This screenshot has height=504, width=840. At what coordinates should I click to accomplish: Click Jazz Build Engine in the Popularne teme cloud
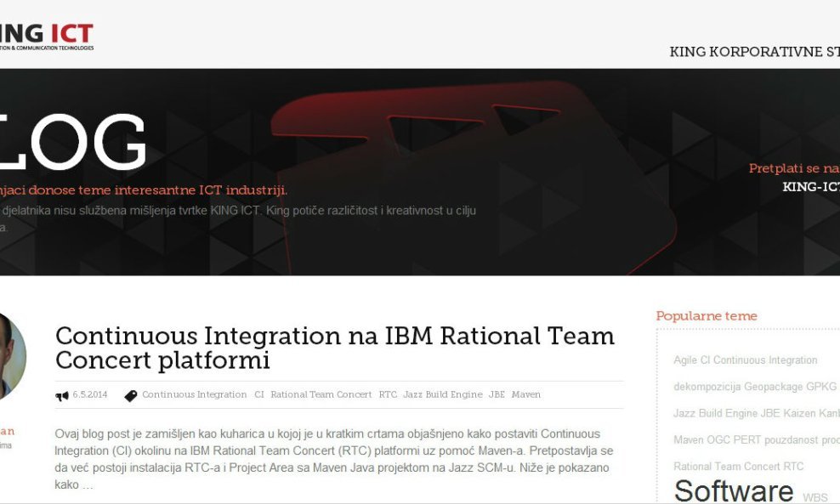pos(716,413)
